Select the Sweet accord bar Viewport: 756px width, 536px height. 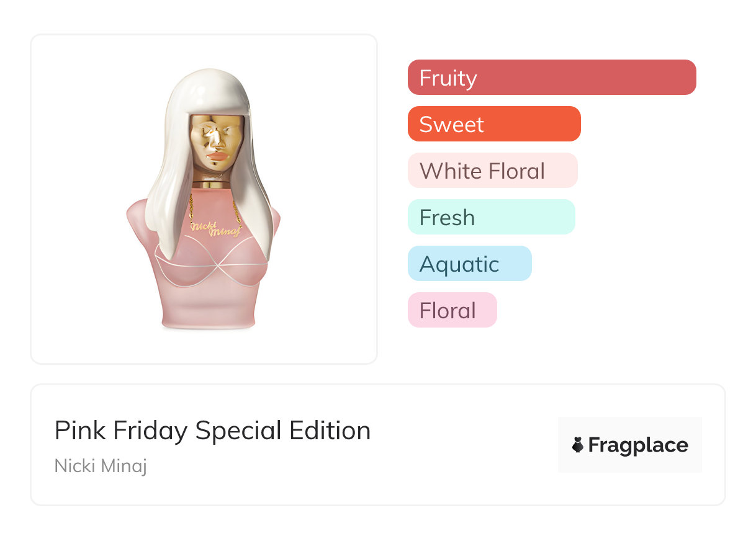(x=494, y=124)
